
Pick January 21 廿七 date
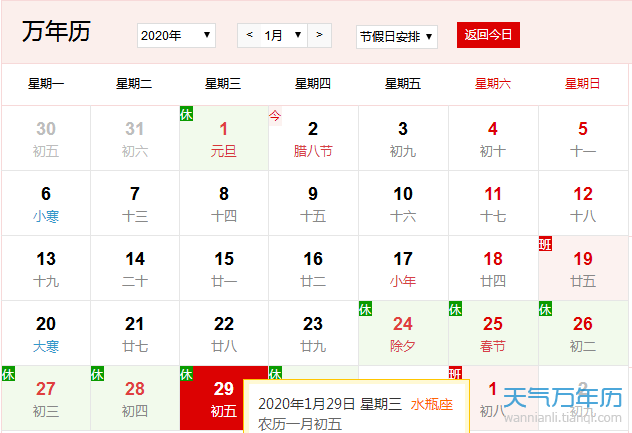pyautogui.click(x=135, y=333)
